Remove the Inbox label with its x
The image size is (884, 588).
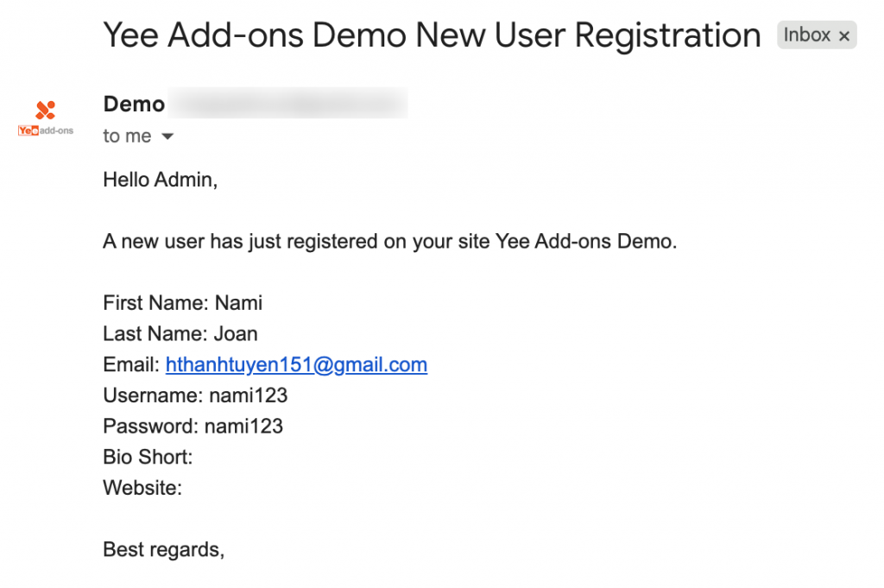[844, 36]
